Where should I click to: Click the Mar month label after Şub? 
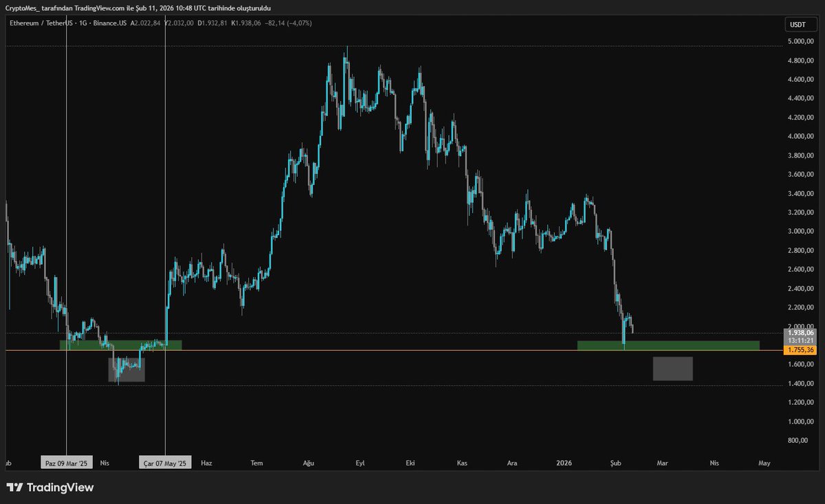(663, 463)
